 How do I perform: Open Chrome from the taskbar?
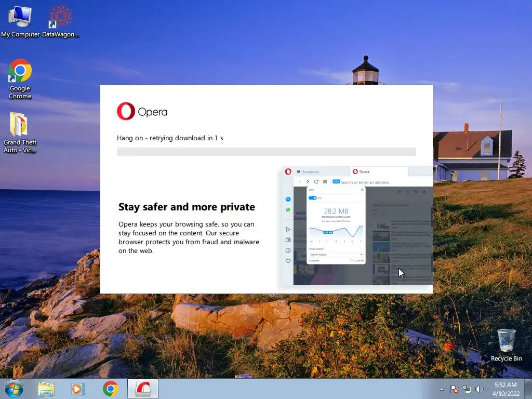[110, 389]
